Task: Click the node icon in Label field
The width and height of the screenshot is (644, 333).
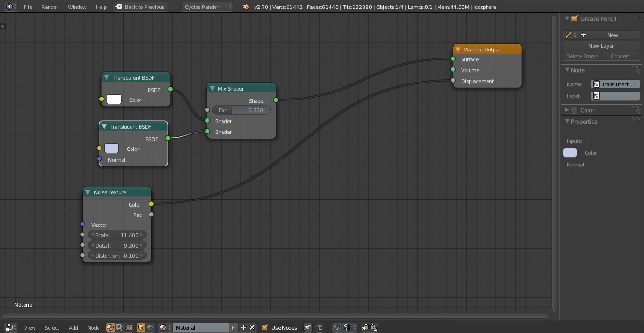Action: (x=596, y=96)
